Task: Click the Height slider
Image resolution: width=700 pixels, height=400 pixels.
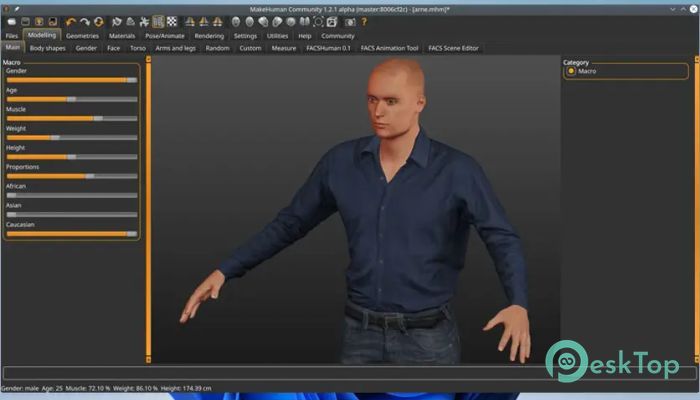Action: pyautogui.click(x=72, y=157)
